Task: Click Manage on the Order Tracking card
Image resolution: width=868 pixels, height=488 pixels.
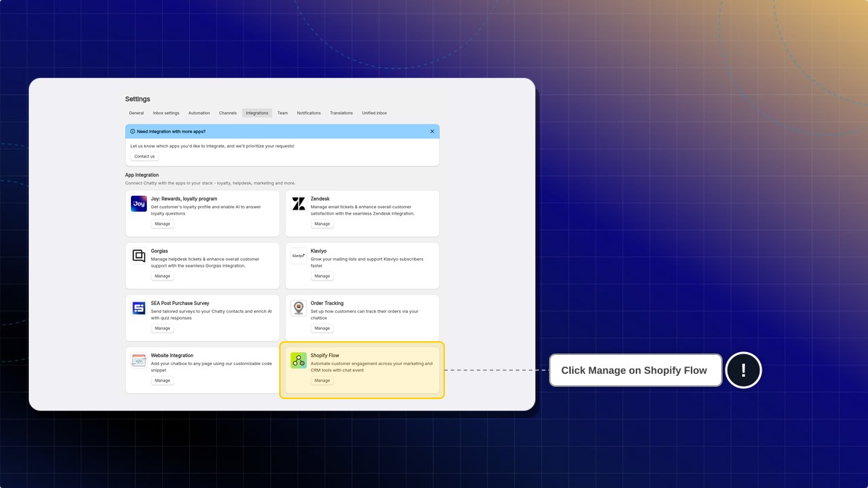Action: [323, 328]
